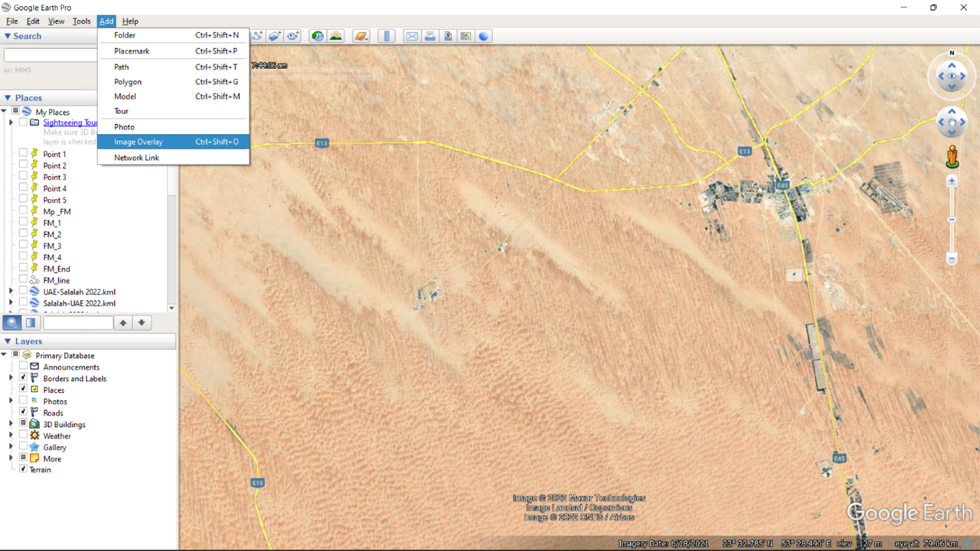The height and width of the screenshot is (551, 980).
Task: Toggle sunlight across the landscape icon
Action: point(335,36)
